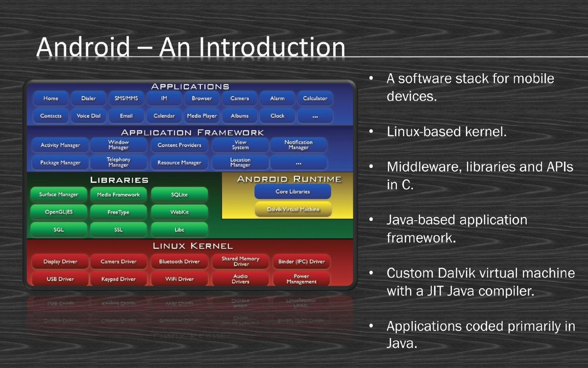The width and height of the screenshot is (588, 368).
Task: Select the Display Driver kernel box
Action: (x=59, y=262)
